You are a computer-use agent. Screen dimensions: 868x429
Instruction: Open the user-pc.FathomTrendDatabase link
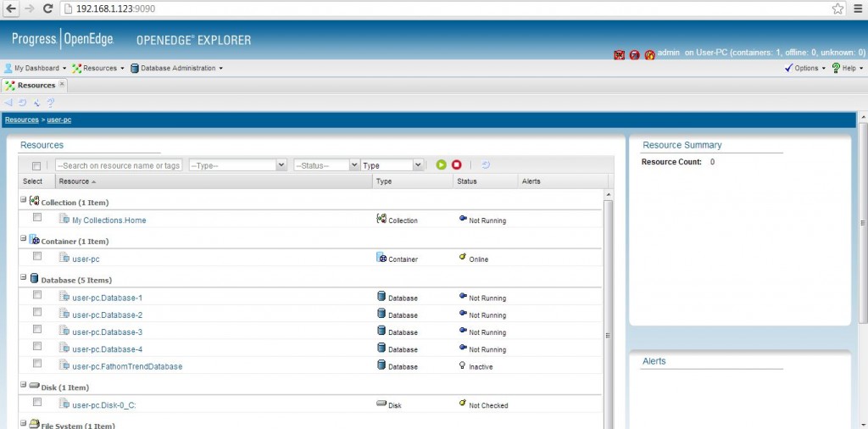tap(127, 366)
